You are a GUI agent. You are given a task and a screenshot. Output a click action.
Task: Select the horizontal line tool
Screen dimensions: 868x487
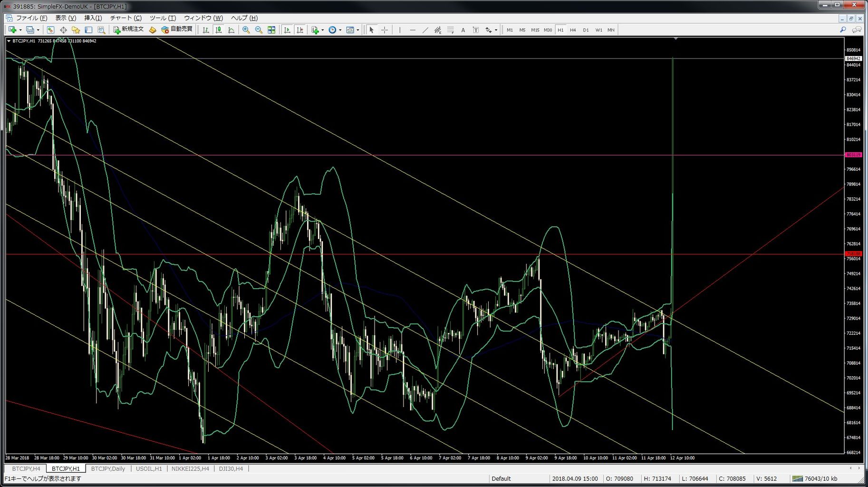point(413,30)
